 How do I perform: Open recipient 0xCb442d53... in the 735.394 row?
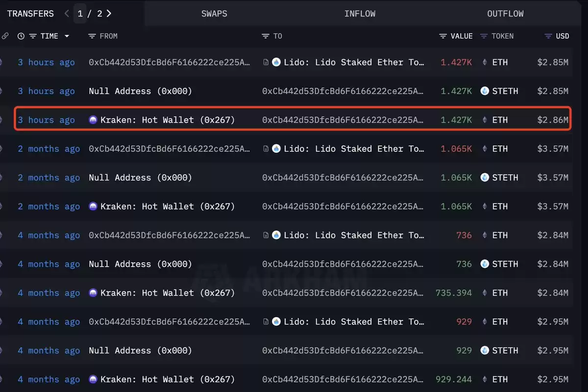pyautogui.click(x=343, y=293)
